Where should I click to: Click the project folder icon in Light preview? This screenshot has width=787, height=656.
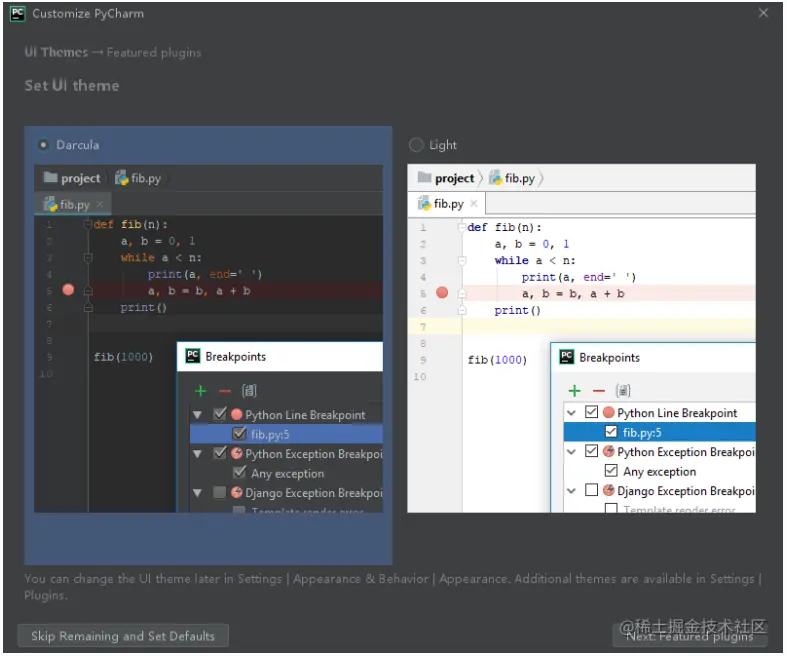pyautogui.click(x=424, y=177)
